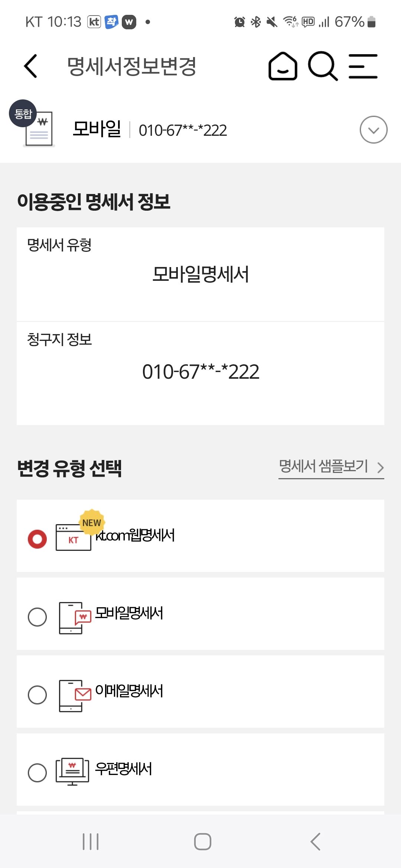Tap the email statement envelope icon

tap(75, 696)
